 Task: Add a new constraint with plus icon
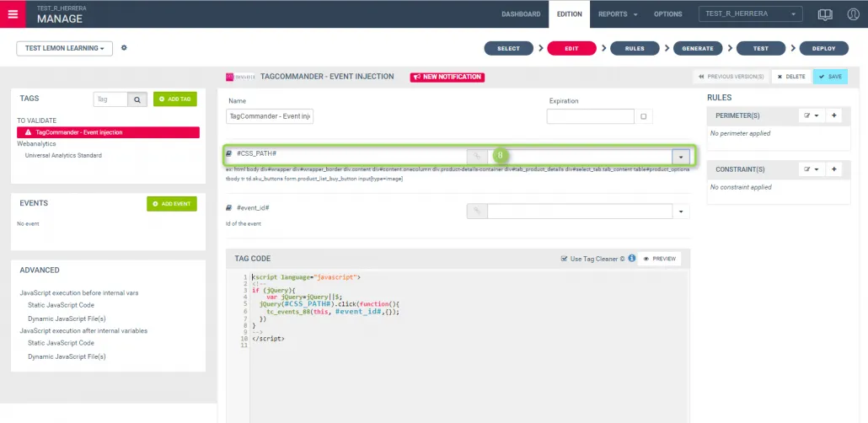(834, 169)
